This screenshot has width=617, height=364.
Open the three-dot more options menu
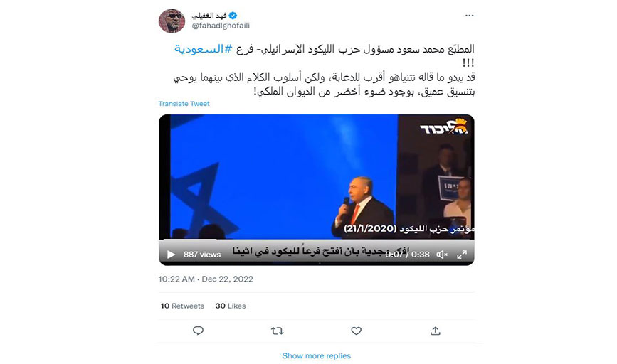469,16
